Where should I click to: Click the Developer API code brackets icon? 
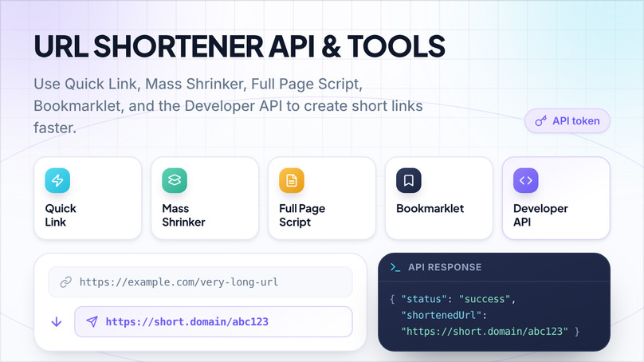(526, 180)
